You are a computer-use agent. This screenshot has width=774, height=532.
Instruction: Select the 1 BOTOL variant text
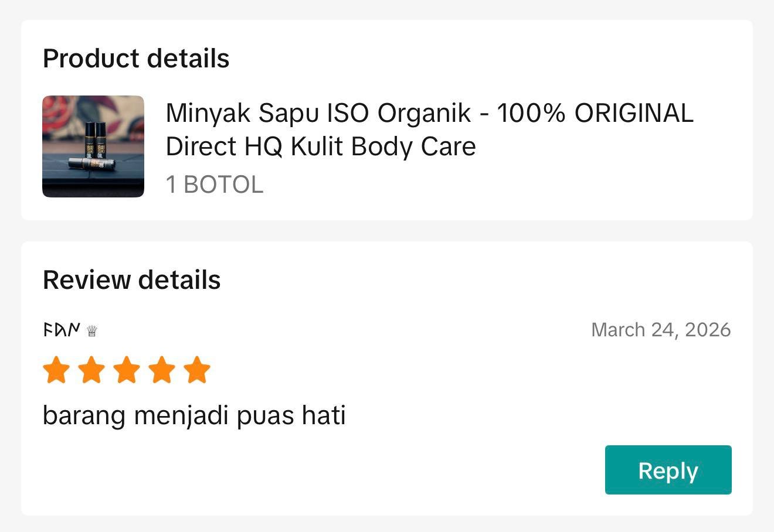[x=215, y=185]
